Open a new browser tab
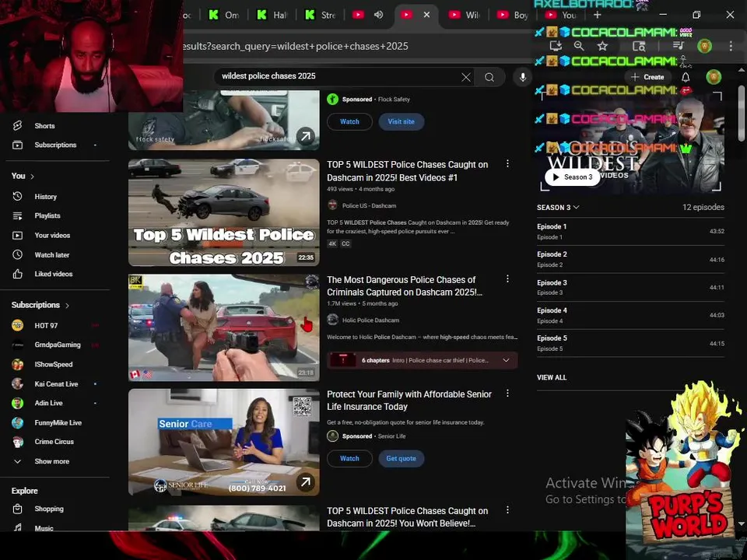This screenshot has height=560, width=747. coord(598,15)
